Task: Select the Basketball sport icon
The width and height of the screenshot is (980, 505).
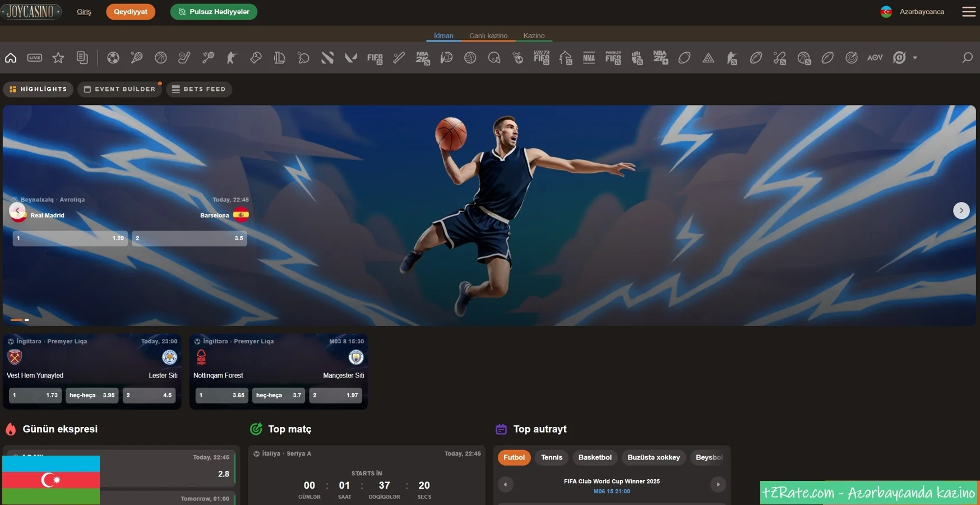Action: 161,58
